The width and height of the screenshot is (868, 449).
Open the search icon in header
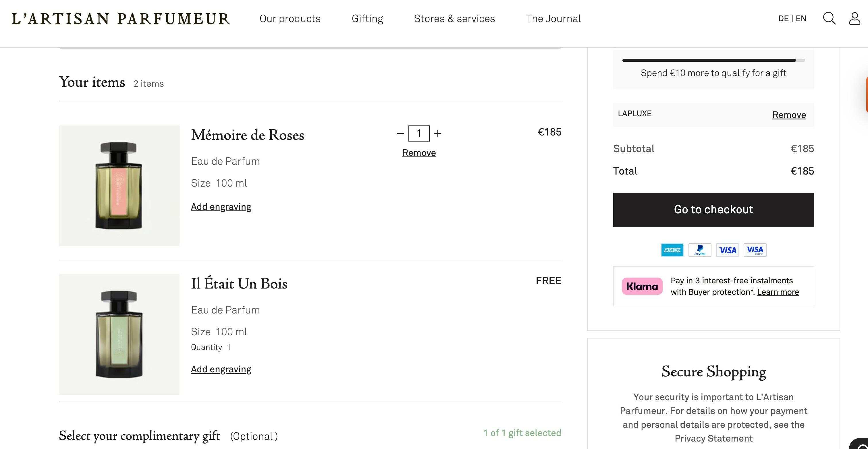829,19
